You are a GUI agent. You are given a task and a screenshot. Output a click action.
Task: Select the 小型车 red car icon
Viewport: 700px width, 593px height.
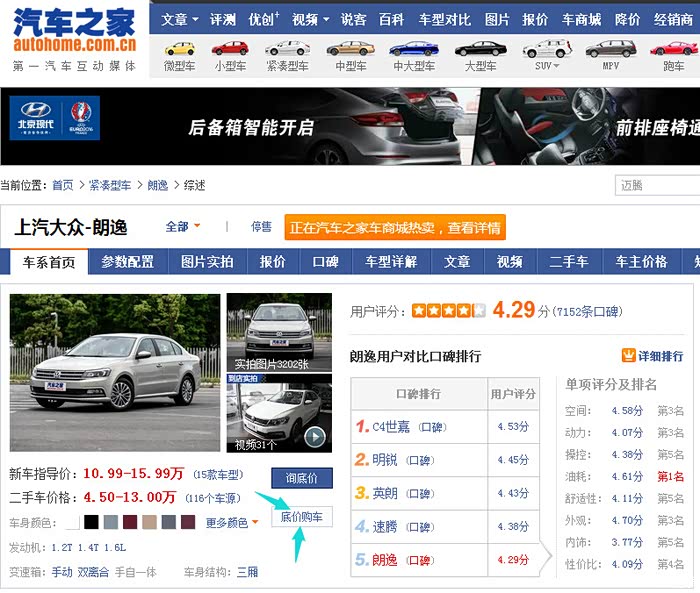pos(230,49)
